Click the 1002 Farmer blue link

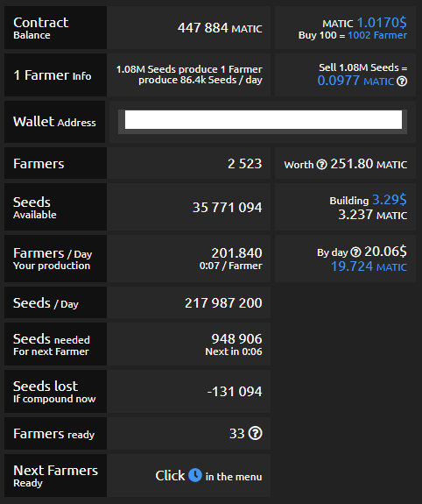coord(377,35)
